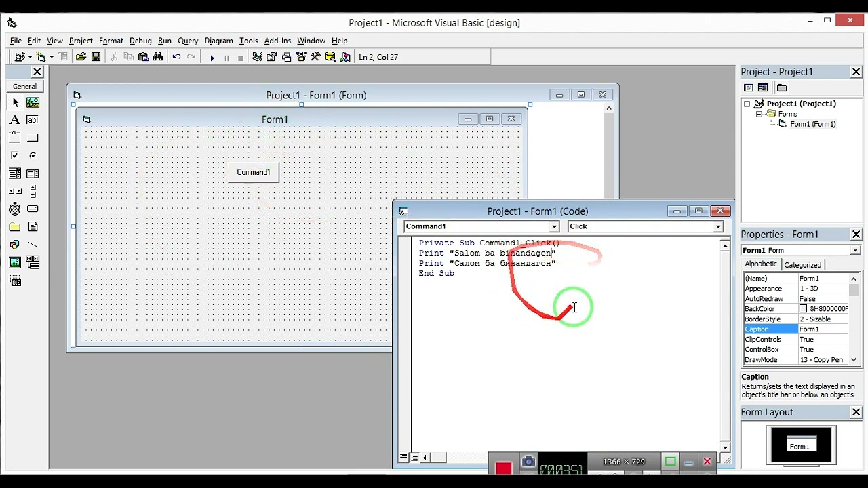Collapse the Project1 (Project1) tree node

click(x=747, y=104)
